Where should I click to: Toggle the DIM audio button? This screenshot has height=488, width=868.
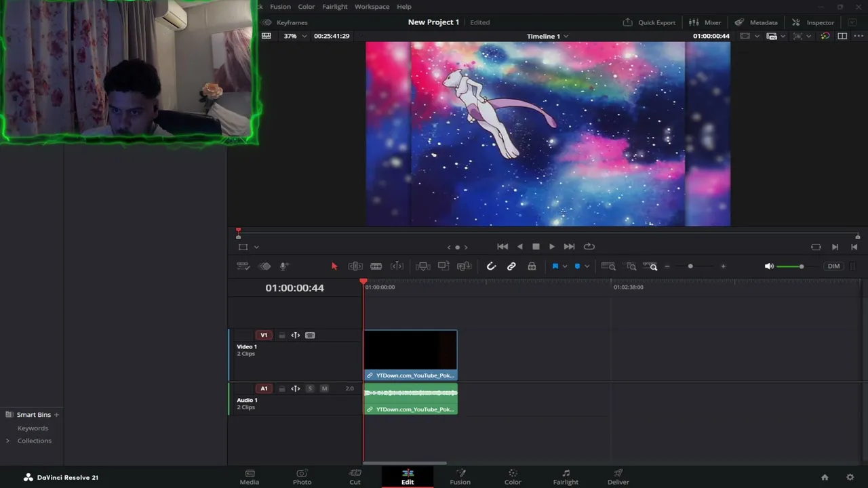click(x=833, y=266)
